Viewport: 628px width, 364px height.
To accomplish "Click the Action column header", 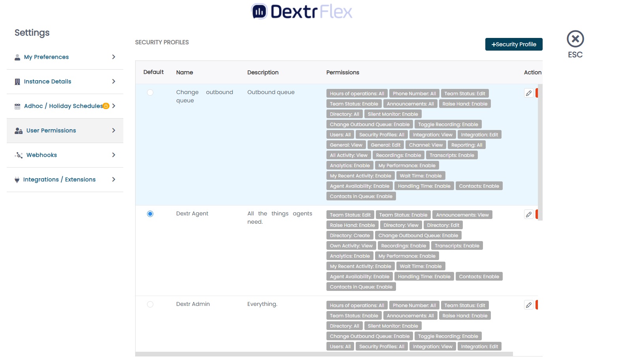I will pyautogui.click(x=533, y=72).
